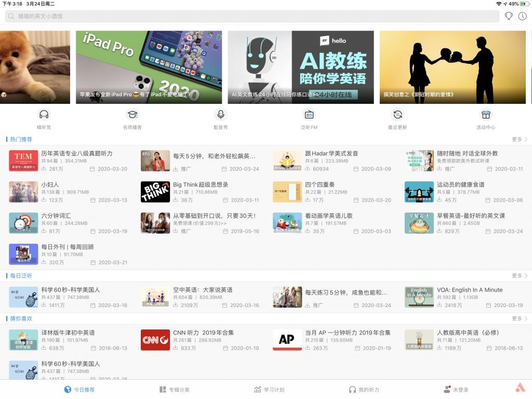
Task: Open AP logo album cover
Action: [287, 340]
